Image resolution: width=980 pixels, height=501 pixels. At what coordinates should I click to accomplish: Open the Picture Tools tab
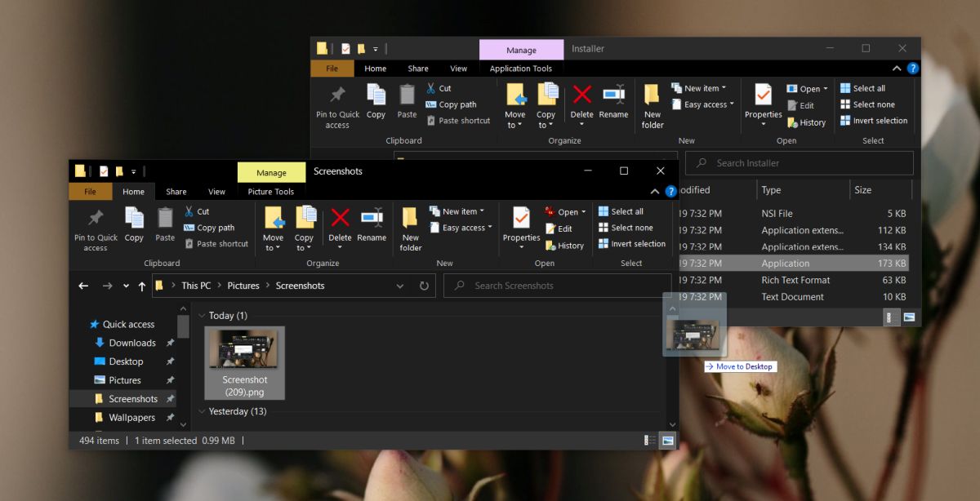[x=271, y=192]
